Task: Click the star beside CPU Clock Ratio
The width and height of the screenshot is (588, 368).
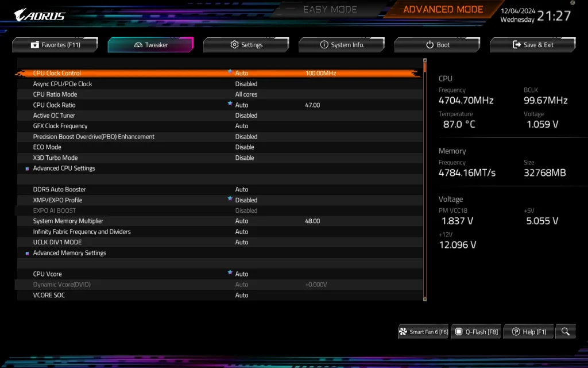Action: click(x=229, y=105)
